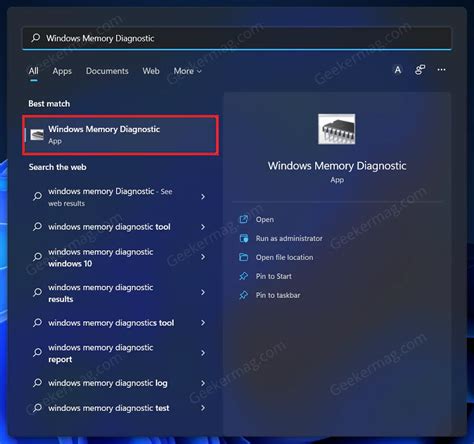Image resolution: width=474 pixels, height=444 pixels.
Task: Expand chevron for 'windows memory diagnostic tool'
Action: [203, 227]
